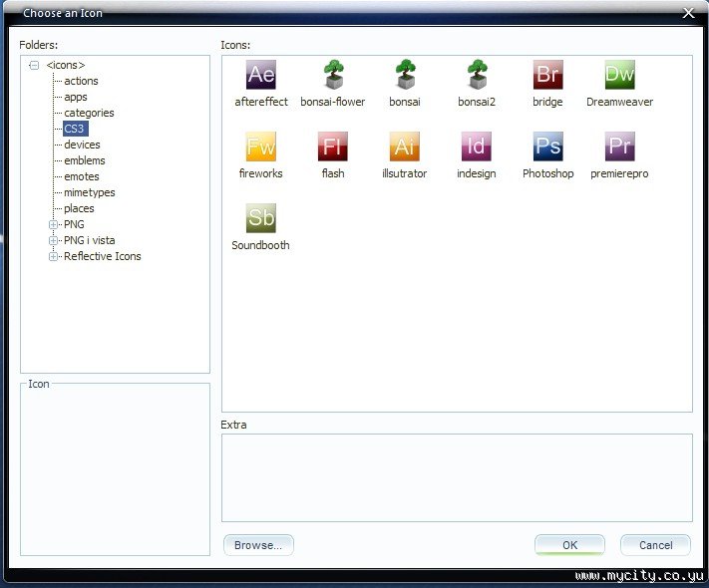The image size is (709, 588).
Task: Click the Browse... button
Action: 258,545
